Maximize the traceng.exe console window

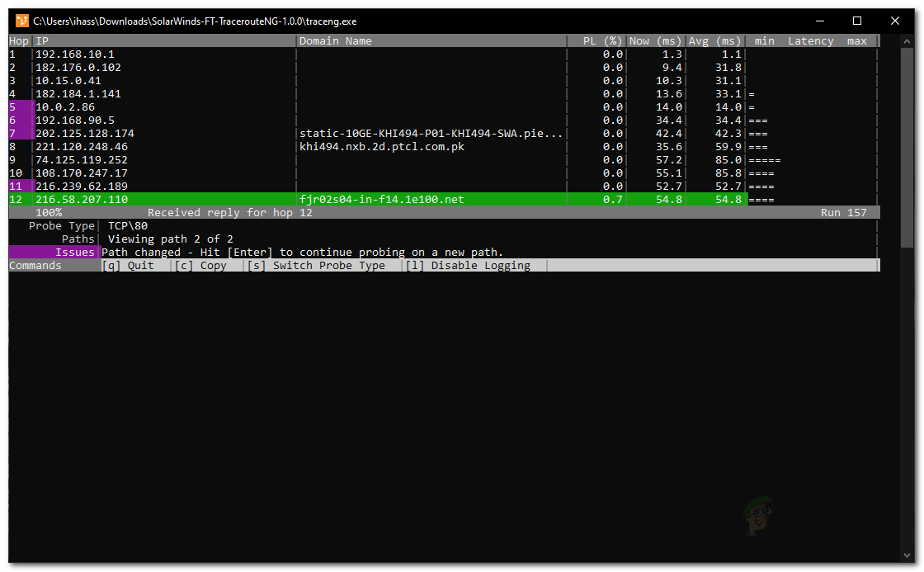[857, 21]
